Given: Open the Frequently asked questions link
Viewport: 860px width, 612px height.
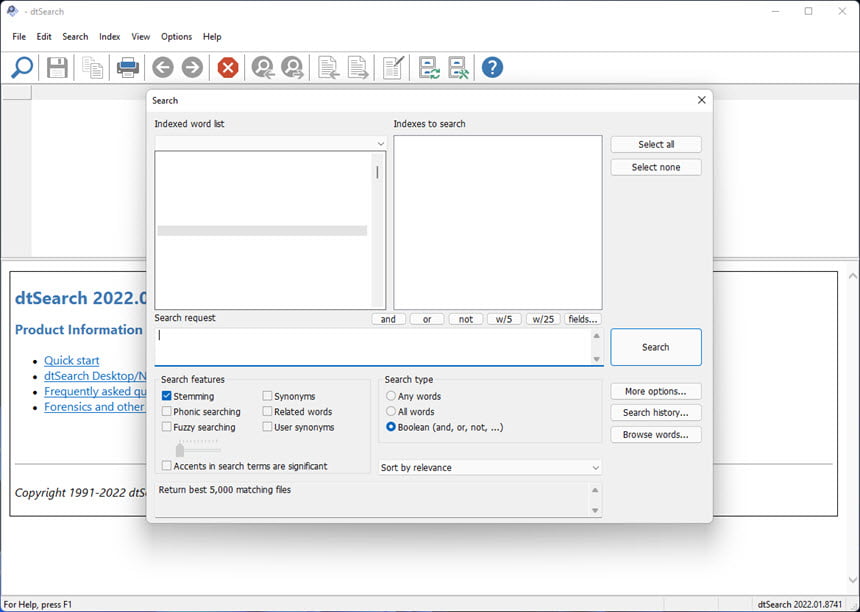Looking at the screenshot, I should [x=95, y=391].
